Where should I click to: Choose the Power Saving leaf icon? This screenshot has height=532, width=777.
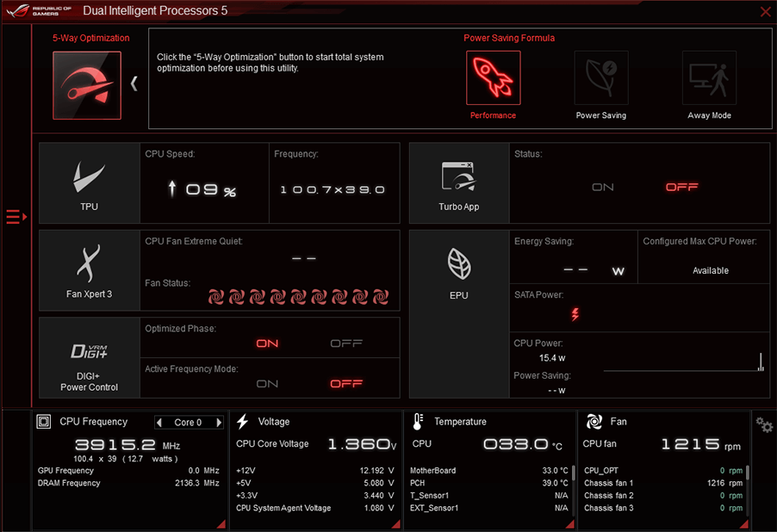(x=600, y=78)
